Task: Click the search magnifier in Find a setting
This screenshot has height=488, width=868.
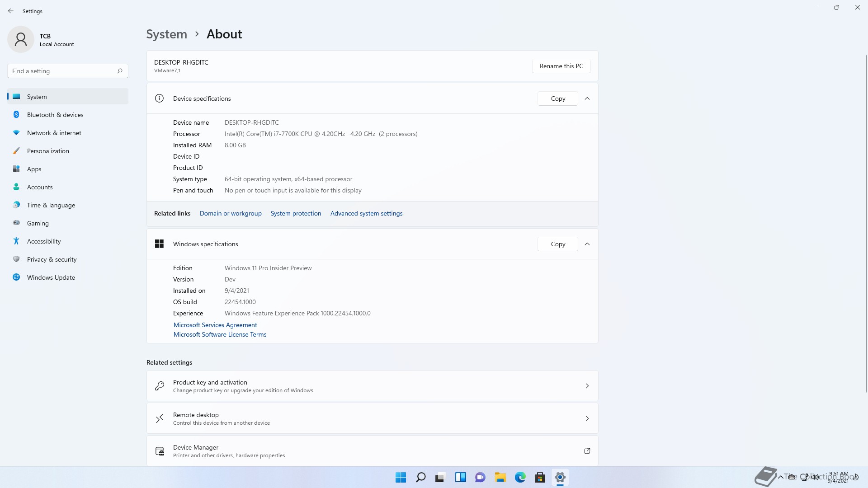Action: click(120, 71)
